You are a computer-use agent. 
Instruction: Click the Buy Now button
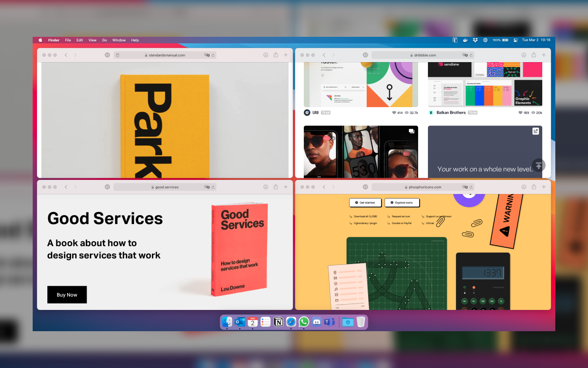point(67,295)
